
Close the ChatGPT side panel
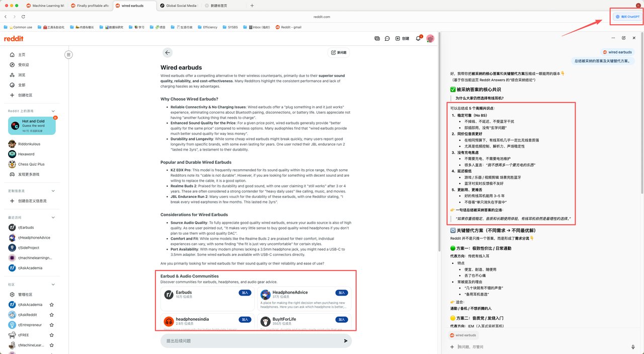tap(633, 38)
